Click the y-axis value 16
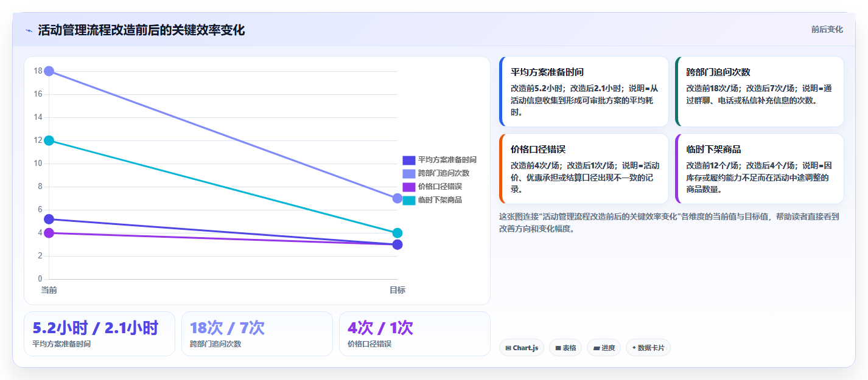The width and height of the screenshot is (868, 380). [38, 94]
